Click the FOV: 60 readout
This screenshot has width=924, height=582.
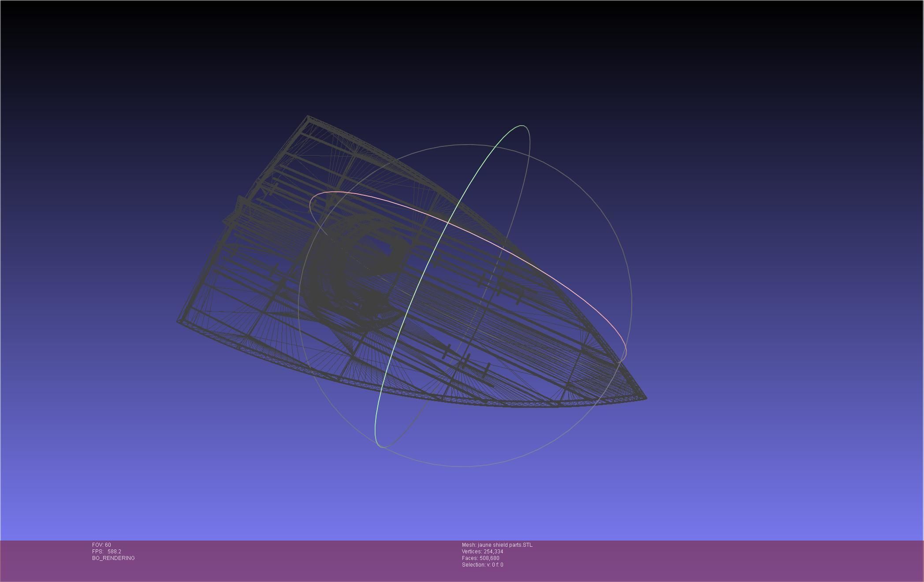click(x=101, y=545)
